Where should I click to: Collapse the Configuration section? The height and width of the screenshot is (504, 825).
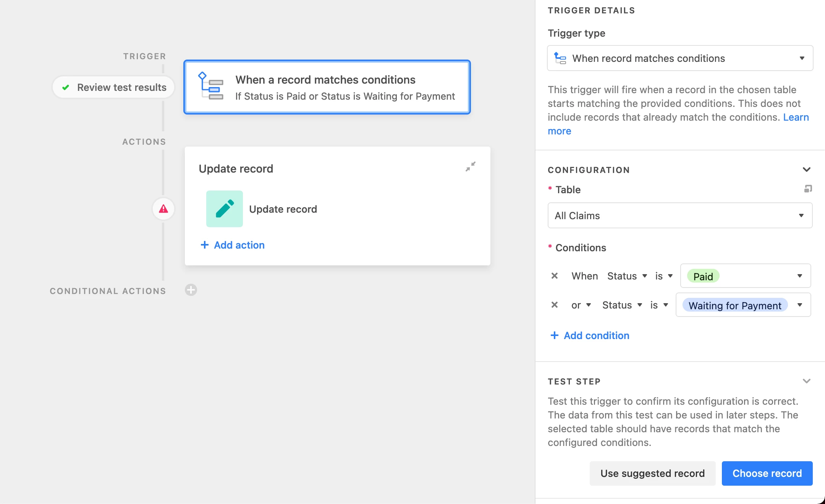[x=806, y=170]
